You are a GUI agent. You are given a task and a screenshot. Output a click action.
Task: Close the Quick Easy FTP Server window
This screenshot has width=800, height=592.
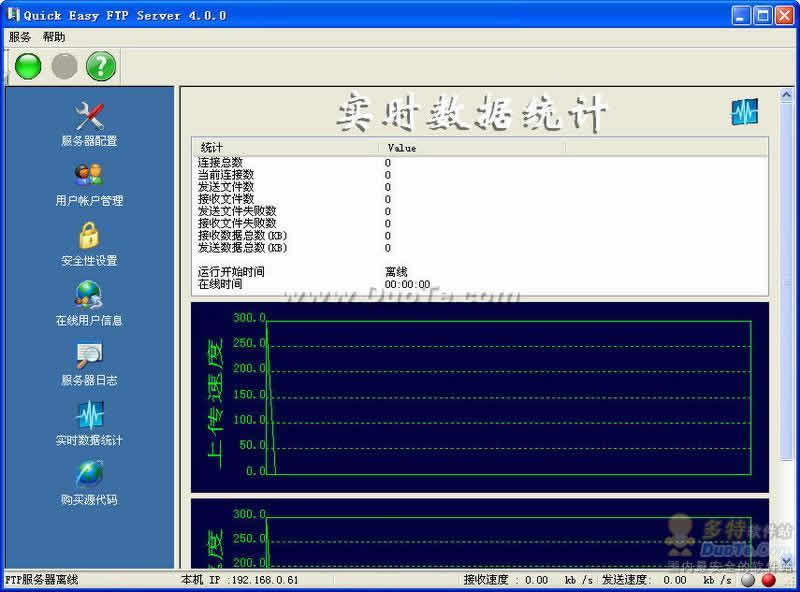[784, 15]
